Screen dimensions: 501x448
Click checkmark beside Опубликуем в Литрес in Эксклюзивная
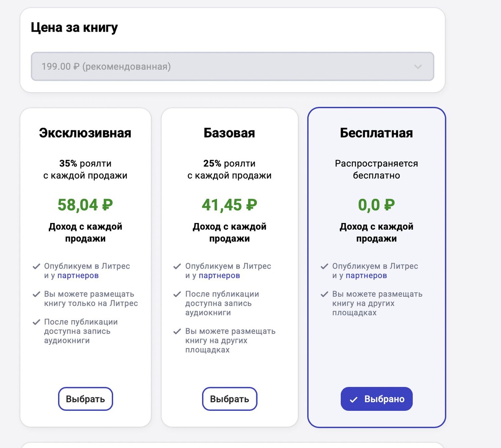pyautogui.click(x=36, y=266)
